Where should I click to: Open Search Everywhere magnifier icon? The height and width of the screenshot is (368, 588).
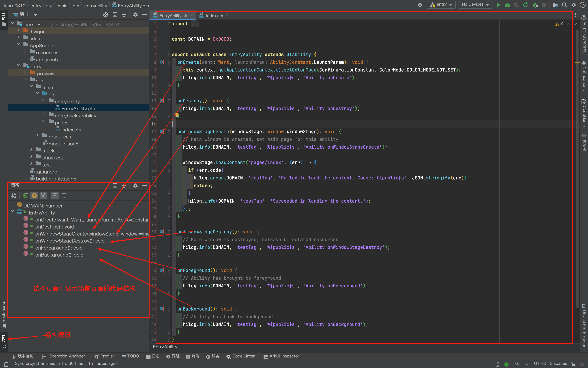pos(564,5)
